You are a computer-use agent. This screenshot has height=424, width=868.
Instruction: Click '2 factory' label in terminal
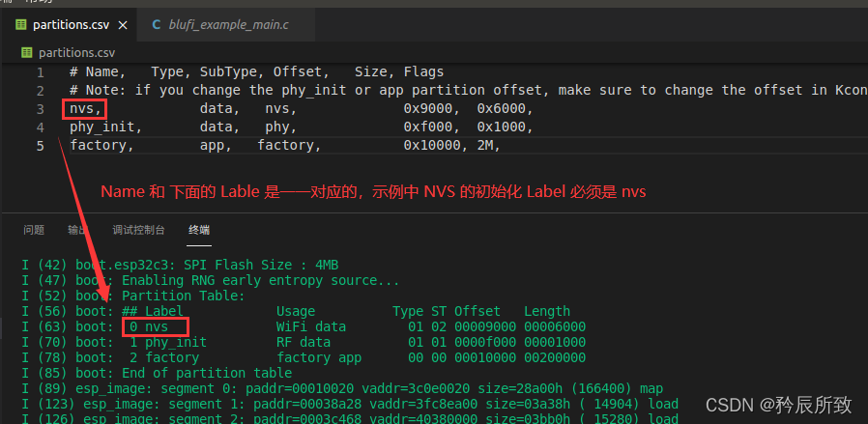[164, 357]
